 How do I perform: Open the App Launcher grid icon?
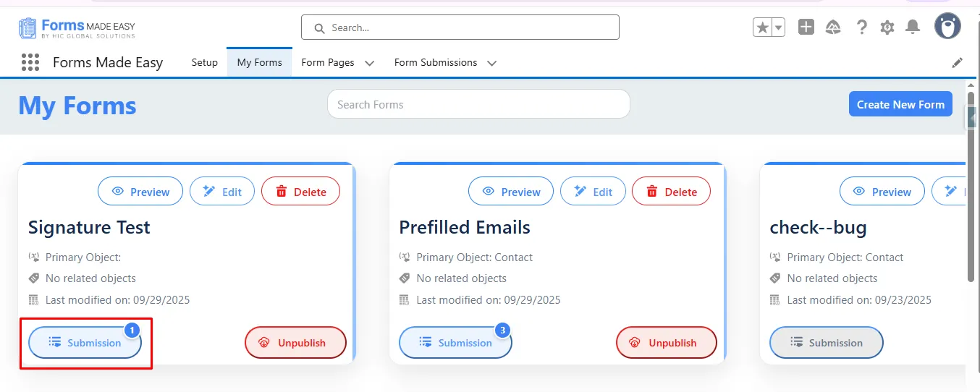30,62
